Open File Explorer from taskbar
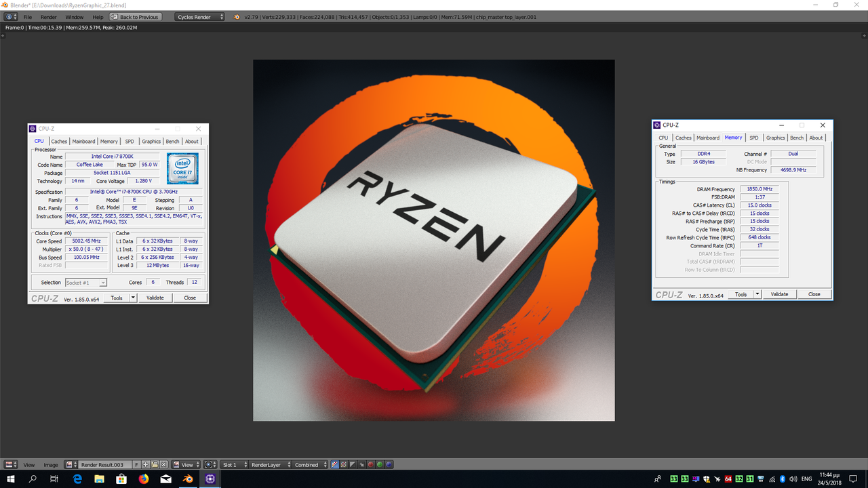This screenshot has width=868, height=488. [99, 479]
